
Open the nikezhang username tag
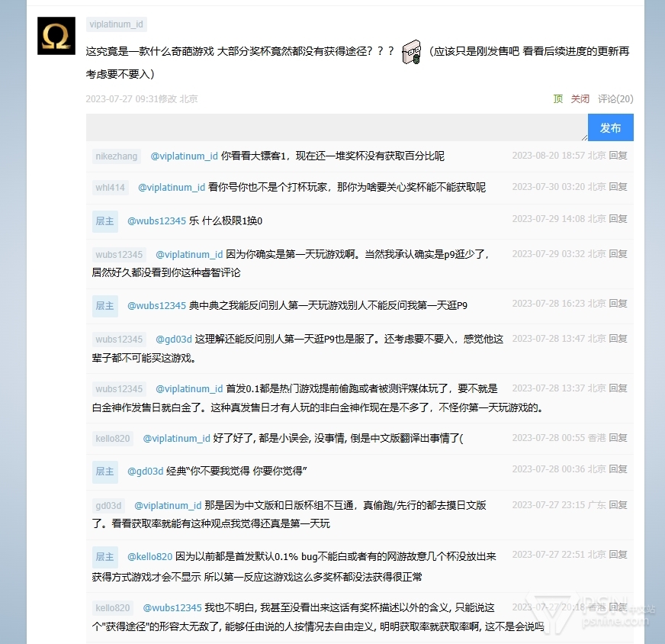click(x=117, y=156)
